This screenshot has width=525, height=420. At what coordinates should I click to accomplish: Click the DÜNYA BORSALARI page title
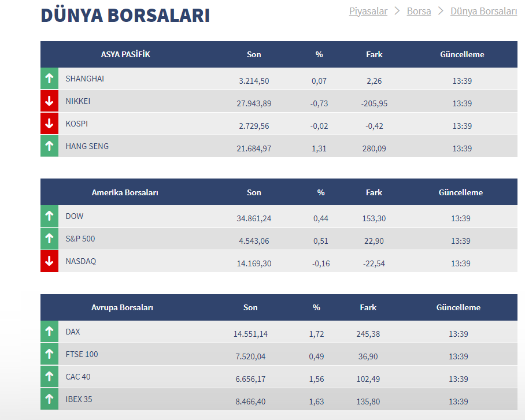pos(125,16)
